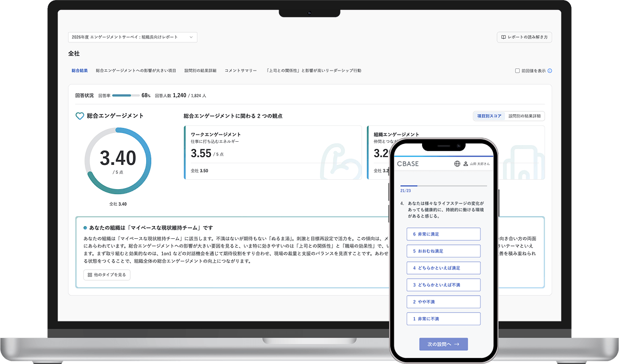This screenshot has height=364, width=619.
Task: Choose answer 3 どちらかといえば不満
Action: tap(444, 285)
